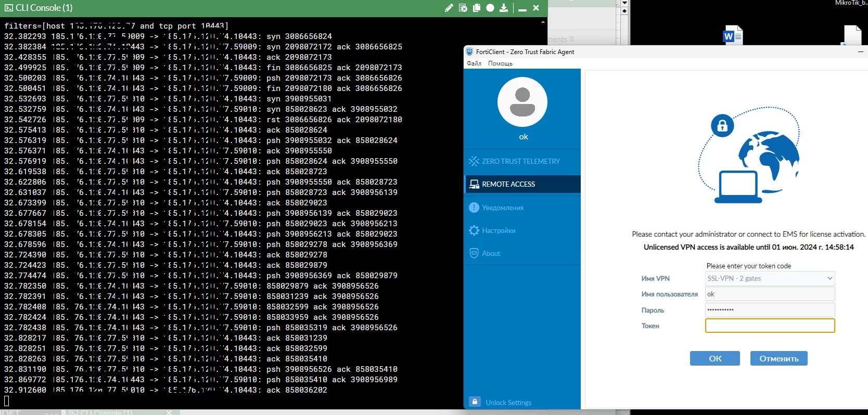Open the Помощь menu in FortiClient
This screenshot has width=868, height=415.
pos(500,63)
